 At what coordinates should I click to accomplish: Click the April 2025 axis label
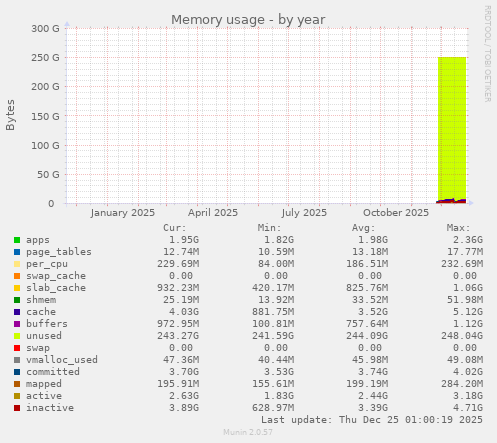coord(213,213)
